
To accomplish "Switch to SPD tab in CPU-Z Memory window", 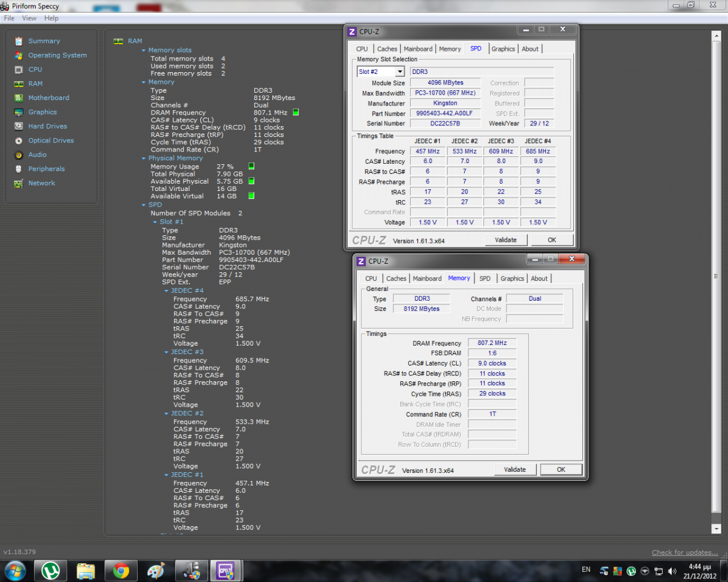I will tap(485, 279).
